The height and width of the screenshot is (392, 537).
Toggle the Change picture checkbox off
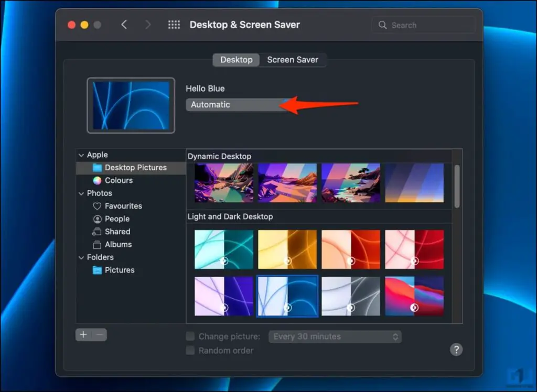click(x=191, y=336)
